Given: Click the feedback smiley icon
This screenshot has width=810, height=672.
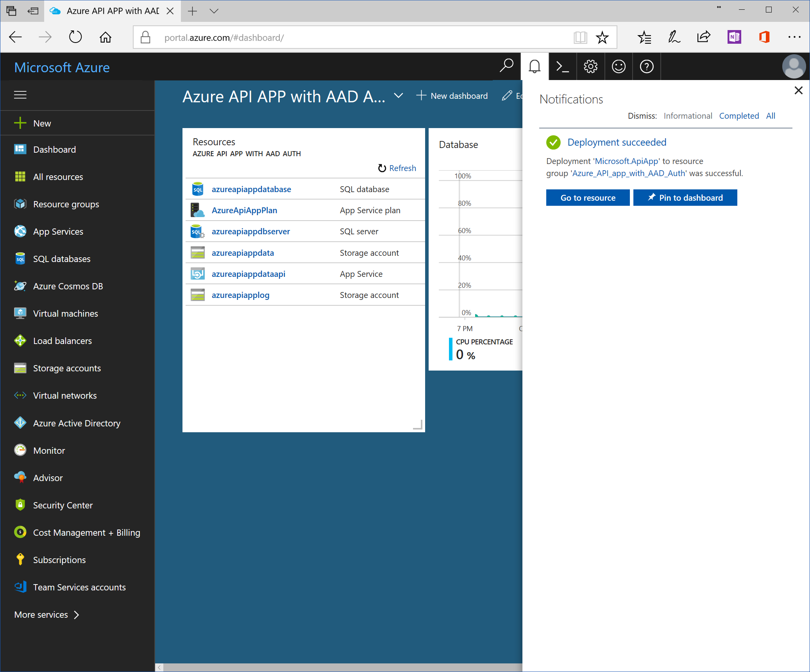Looking at the screenshot, I should click(619, 67).
